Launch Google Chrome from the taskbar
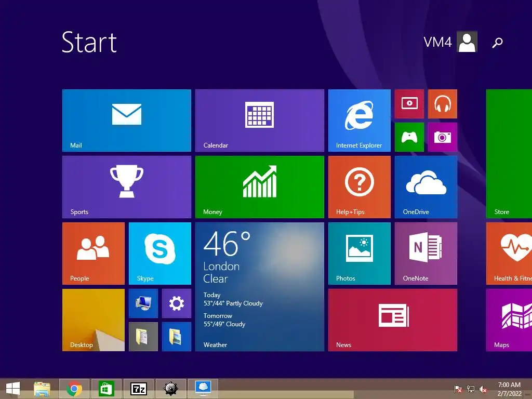The width and height of the screenshot is (532, 399). click(x=74, y=389)
